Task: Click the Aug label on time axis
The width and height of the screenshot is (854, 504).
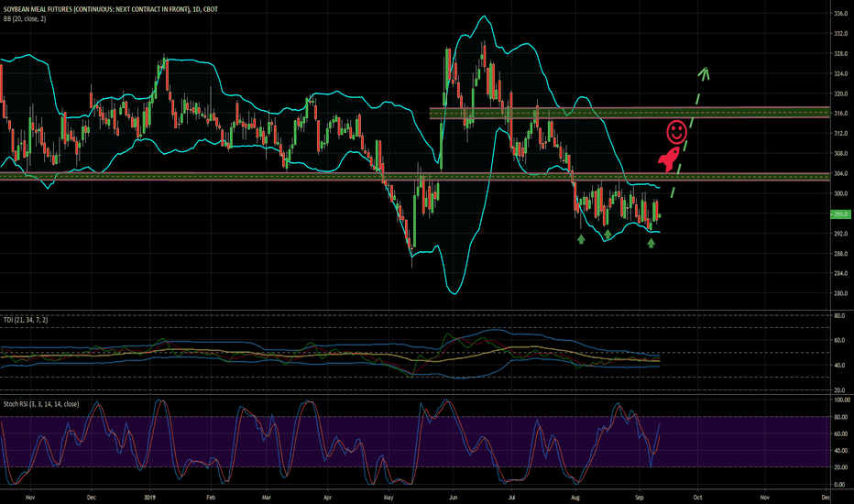Action: click(x=575, y=498)
